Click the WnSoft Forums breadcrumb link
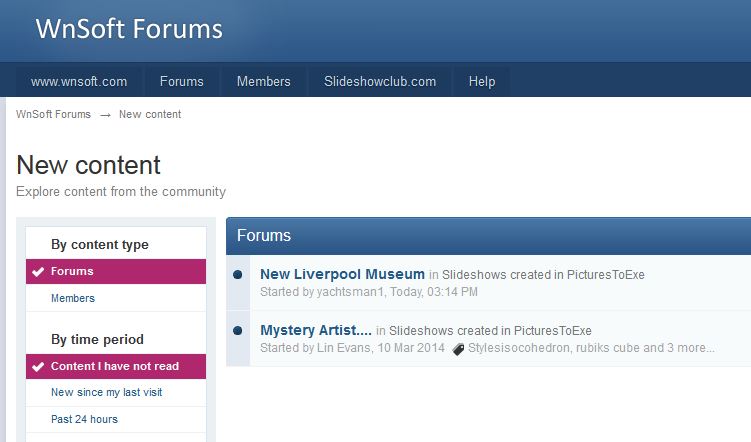 point(53,114)
